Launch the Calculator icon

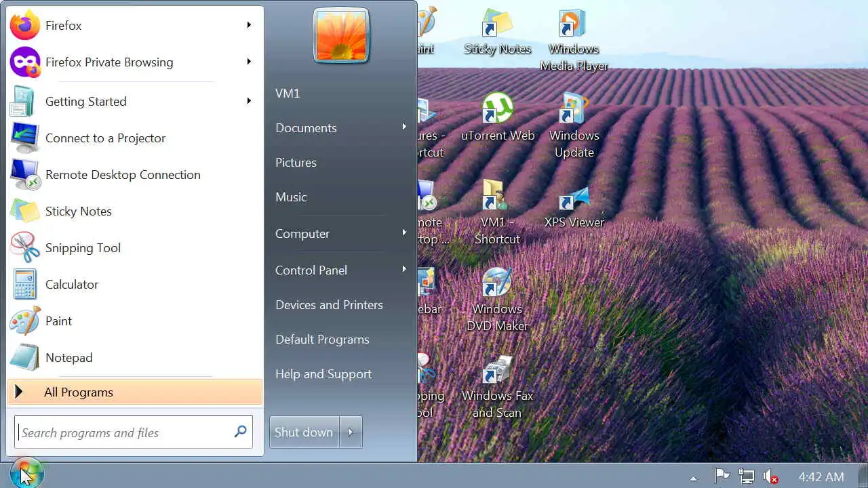coord(25,285)
